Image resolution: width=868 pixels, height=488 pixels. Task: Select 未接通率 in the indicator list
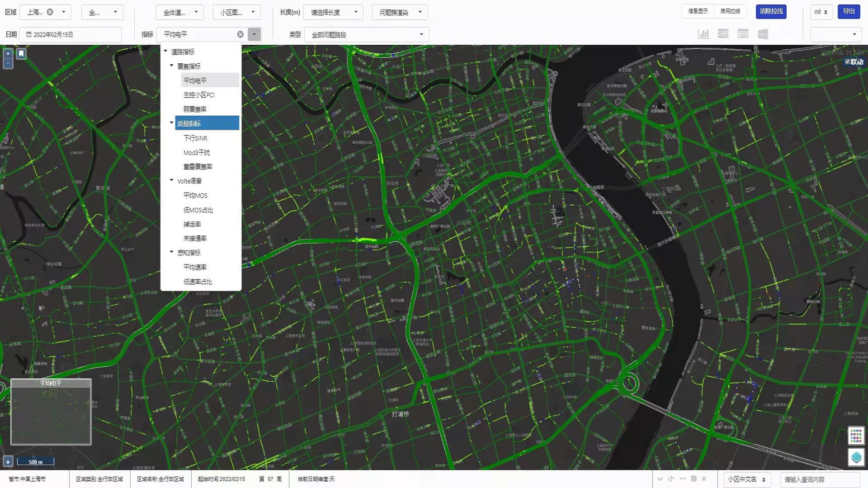[x=195, y=238]
